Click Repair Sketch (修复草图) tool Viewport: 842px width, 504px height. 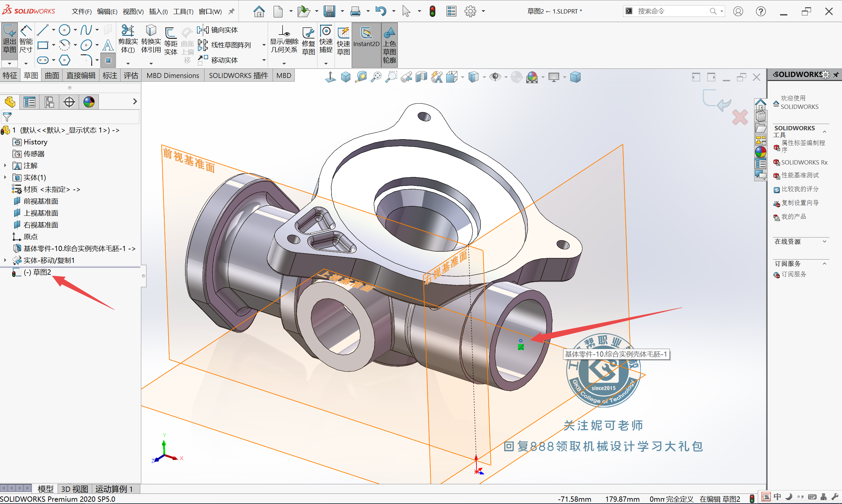pos(308,41)
